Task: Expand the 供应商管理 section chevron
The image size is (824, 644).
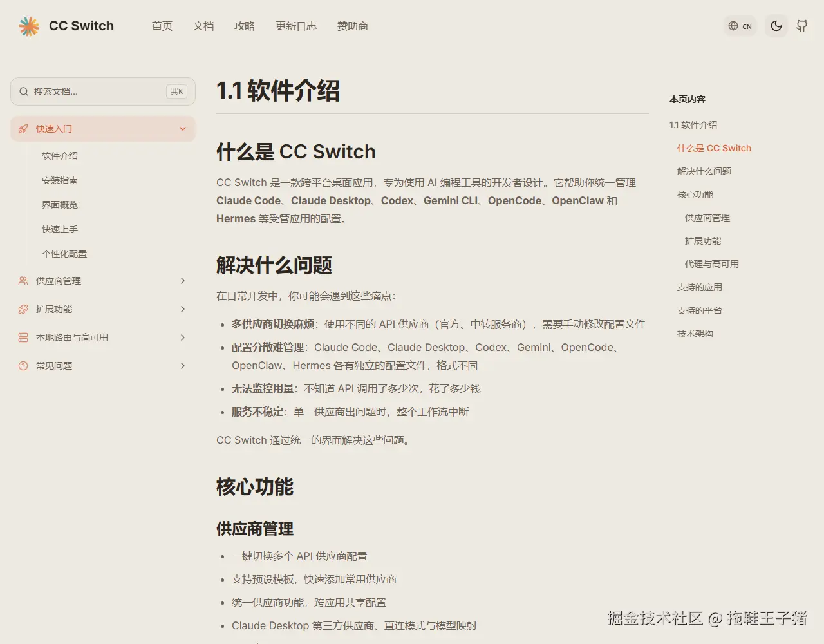Action: 183,281
